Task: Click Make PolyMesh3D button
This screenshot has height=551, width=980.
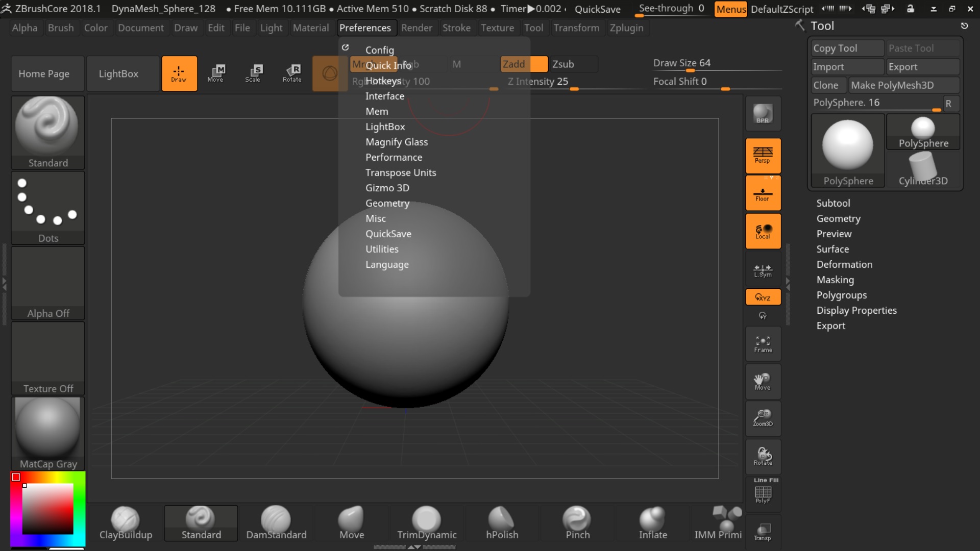Action: coord(904,85)
